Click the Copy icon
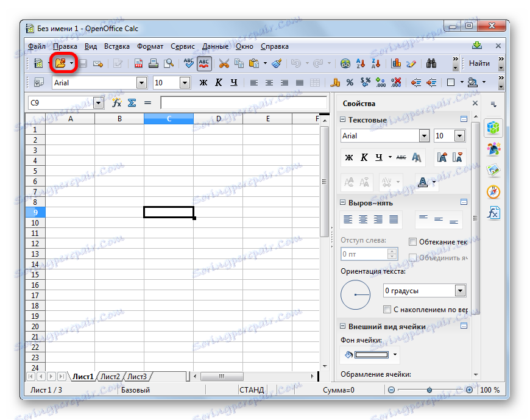This screenshot has height=420, width=530. (239, 63)
